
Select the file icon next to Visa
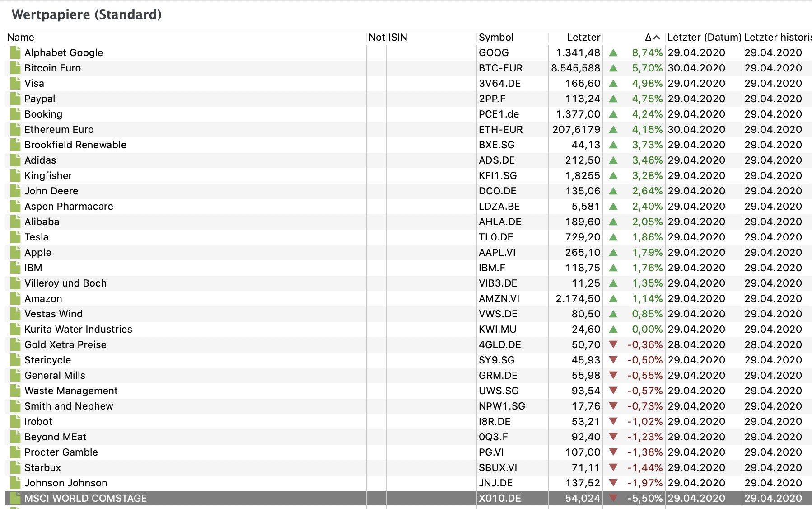[x=15, y=83]
